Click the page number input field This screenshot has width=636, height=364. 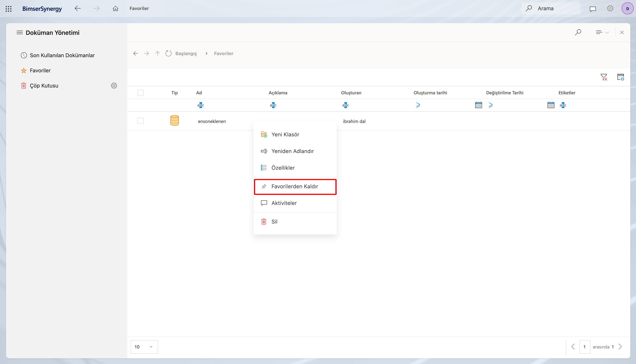pos(585,347)
